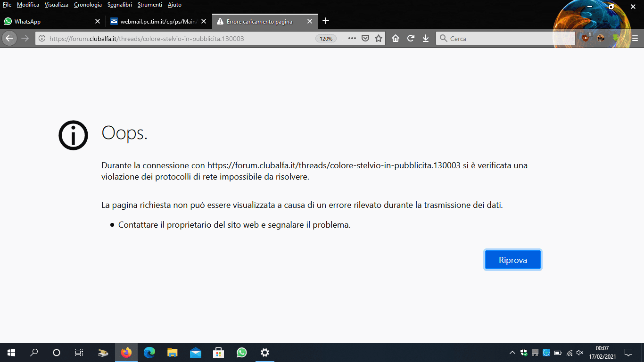Open the Visualizza menu
Screen dimensions: 644x362
(x=57, y=5)
